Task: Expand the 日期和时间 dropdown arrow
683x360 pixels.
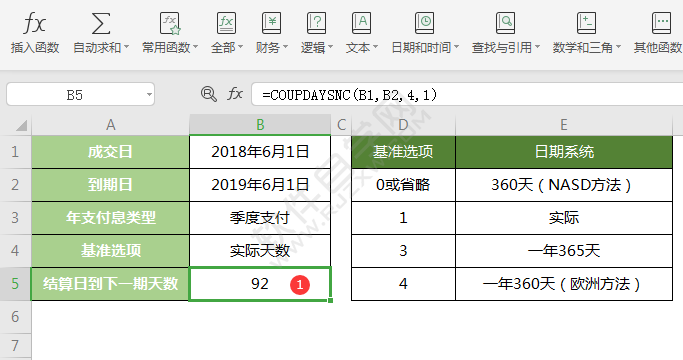Action: (x=456, y=47)
